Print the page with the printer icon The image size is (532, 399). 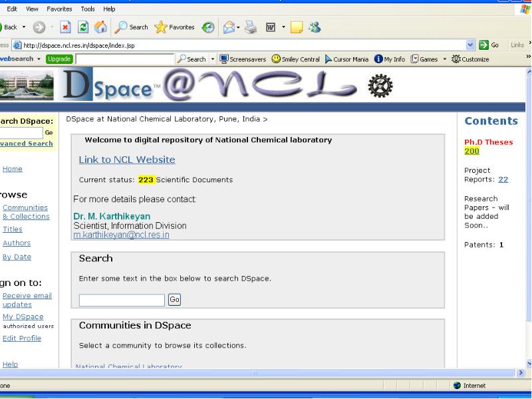[x=251, y=27]
